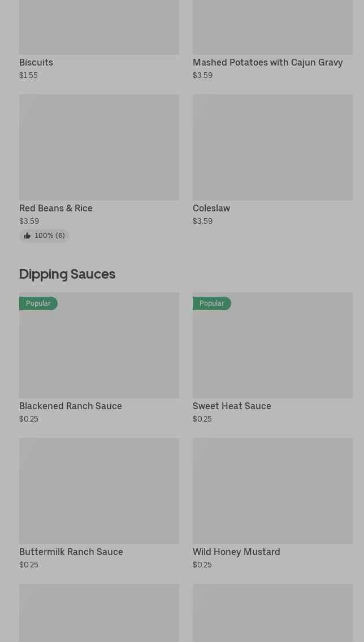Click Popular badge on Blackened Ranch Sauce

tap(38, 303)
